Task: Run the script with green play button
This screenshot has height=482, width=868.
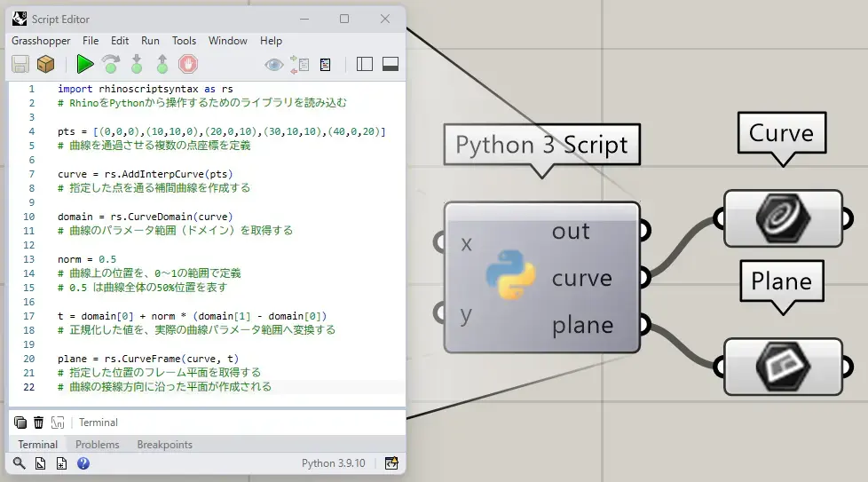Action: (84, 64)
